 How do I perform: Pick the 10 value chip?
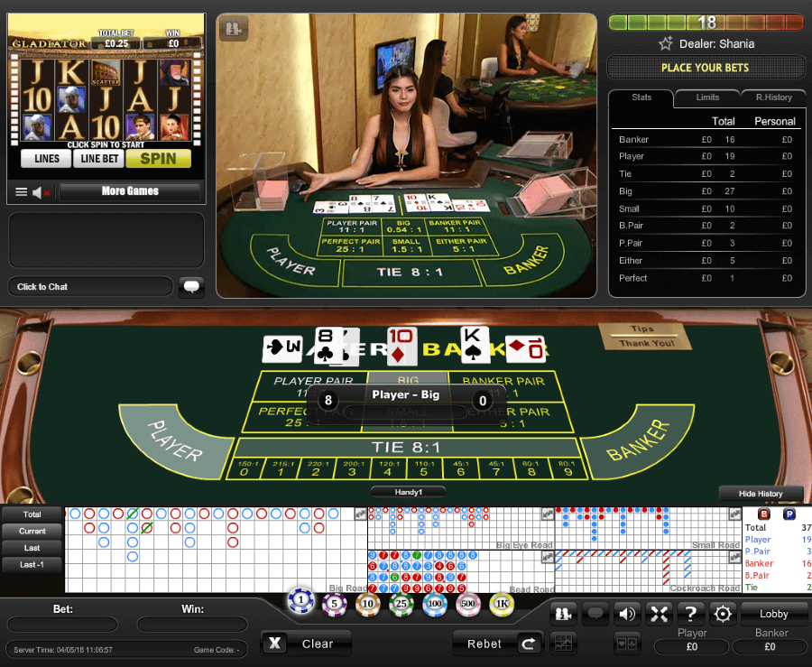point(368,604)
